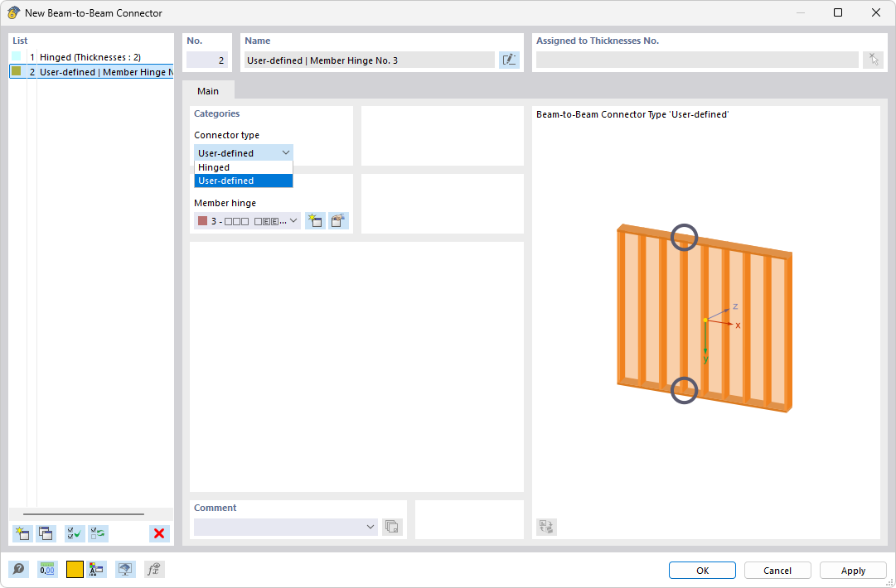The height and width of the screenshot is (588, 896).
Task: Select all entries with the green checkmark icon
Action: point(74,533)
